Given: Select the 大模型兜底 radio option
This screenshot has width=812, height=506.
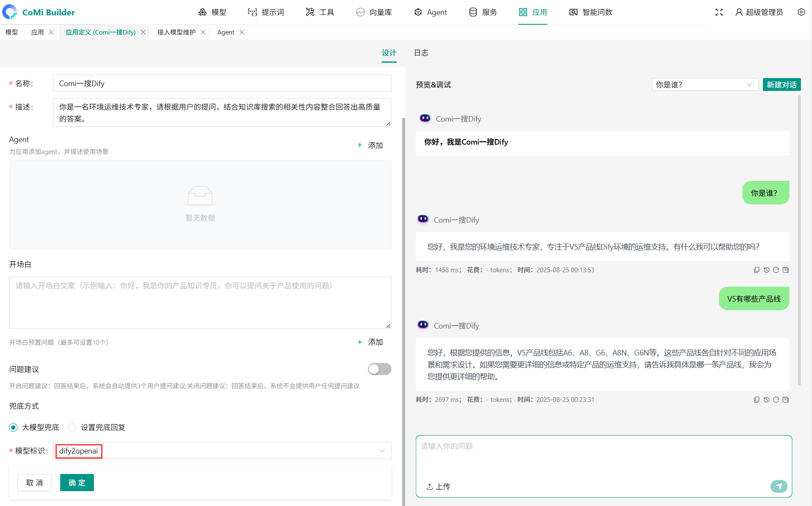Looking at the screenshot, I should tap(14, 427).
